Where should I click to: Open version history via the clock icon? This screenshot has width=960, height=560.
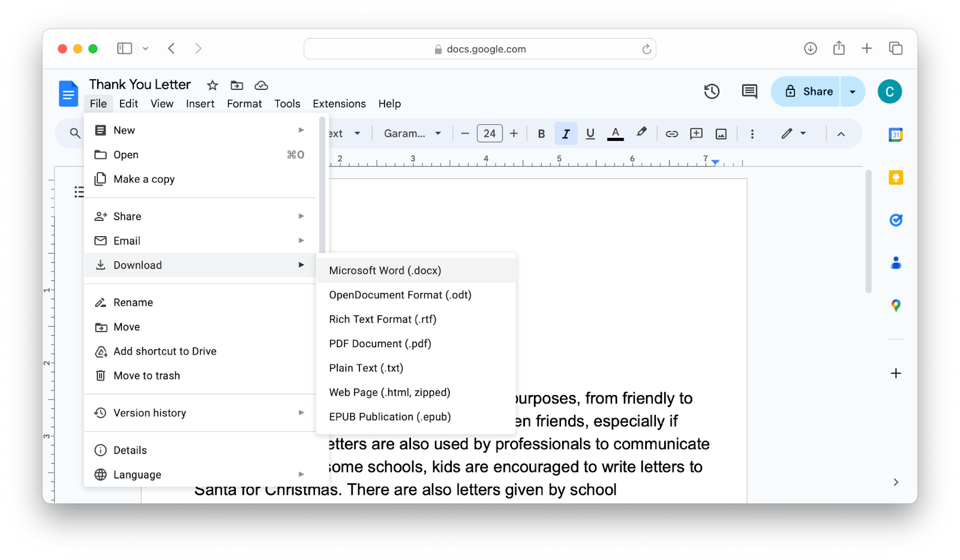(711, 91)
